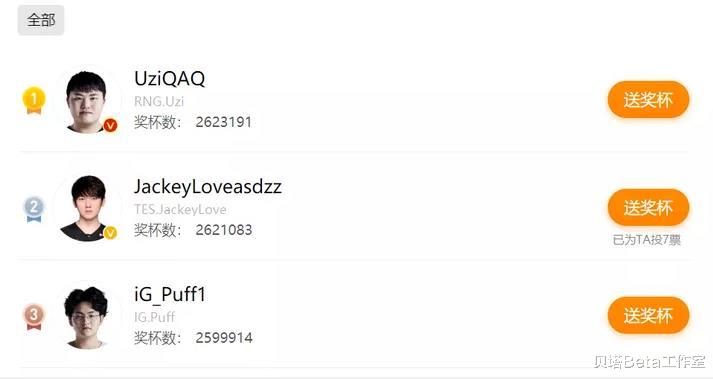
Task: Click the 已为TA投7票 vote notice
Action: click(647, 240)
